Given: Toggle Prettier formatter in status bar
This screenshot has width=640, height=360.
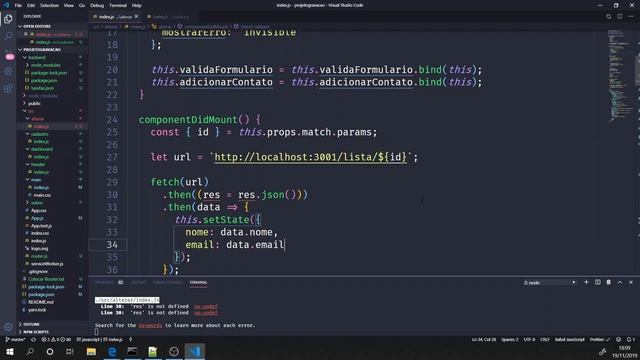Looking at the screenshot, I should pyautogui.click(x=600, y=340).
